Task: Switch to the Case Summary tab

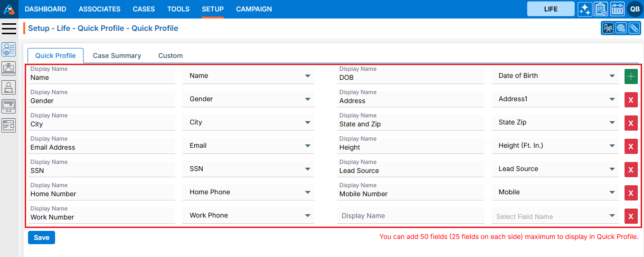Action: 117,56
